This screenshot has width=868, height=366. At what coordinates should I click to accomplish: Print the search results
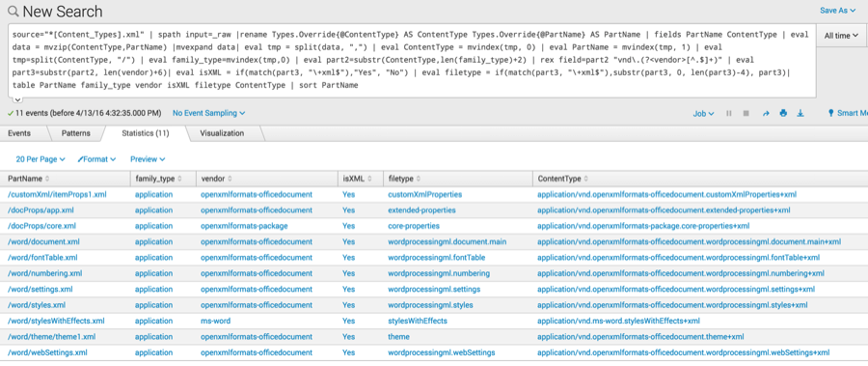tap(783, 113)
